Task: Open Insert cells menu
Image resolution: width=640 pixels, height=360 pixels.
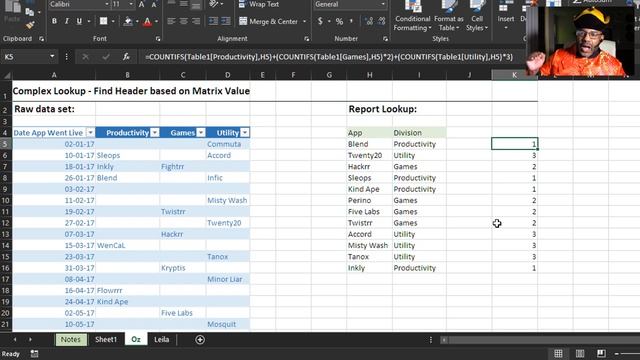Action: [x=506, y=16]
